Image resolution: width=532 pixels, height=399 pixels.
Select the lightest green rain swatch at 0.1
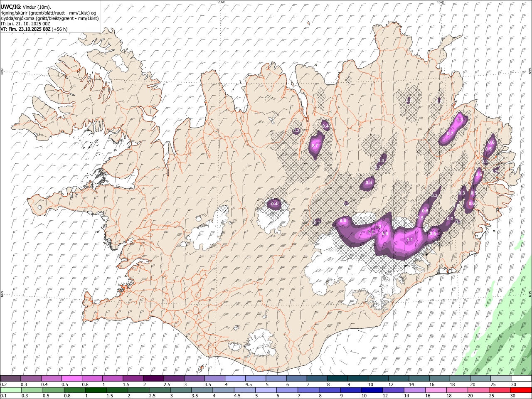pos(11,390)
